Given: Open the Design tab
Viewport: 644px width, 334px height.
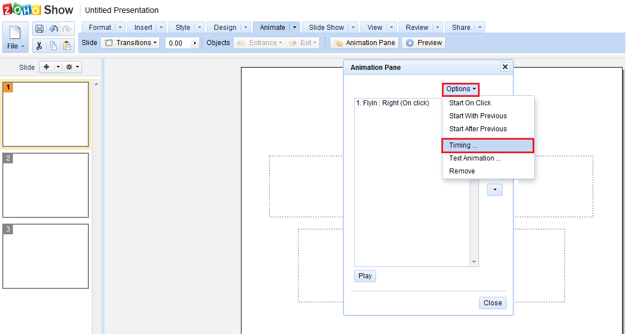Looking at the screenshot, I should tap(225, 28).
